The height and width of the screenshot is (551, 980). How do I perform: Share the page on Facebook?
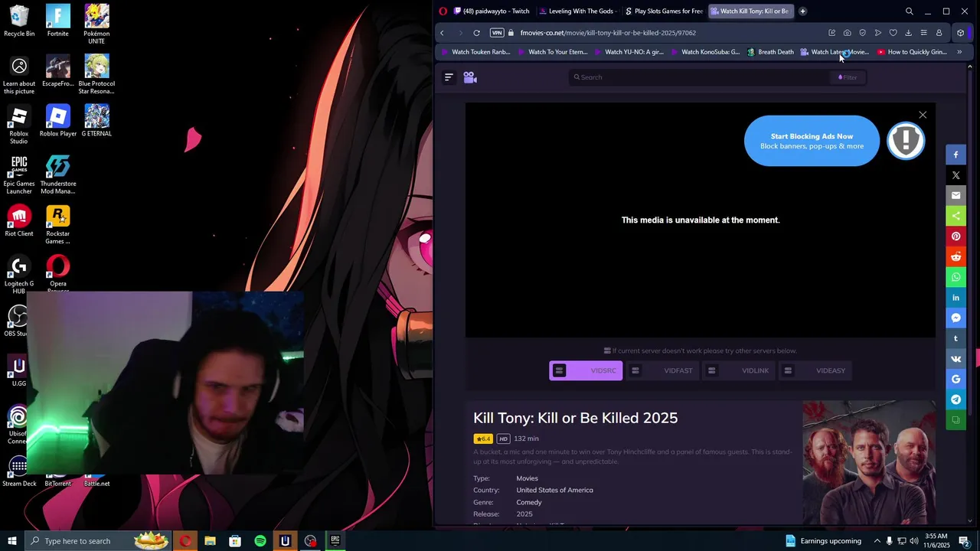(x=955, y=155)
